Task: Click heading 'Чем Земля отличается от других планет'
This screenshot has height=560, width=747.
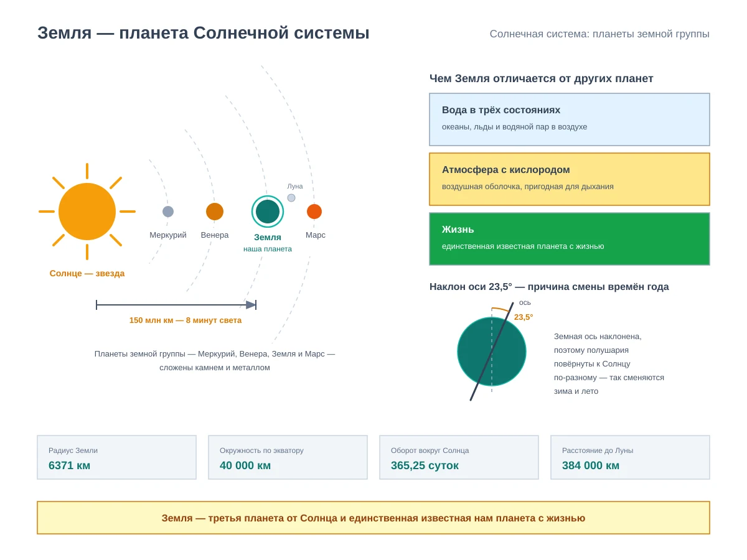Action: pyautogui.click(x=542, y=78)
